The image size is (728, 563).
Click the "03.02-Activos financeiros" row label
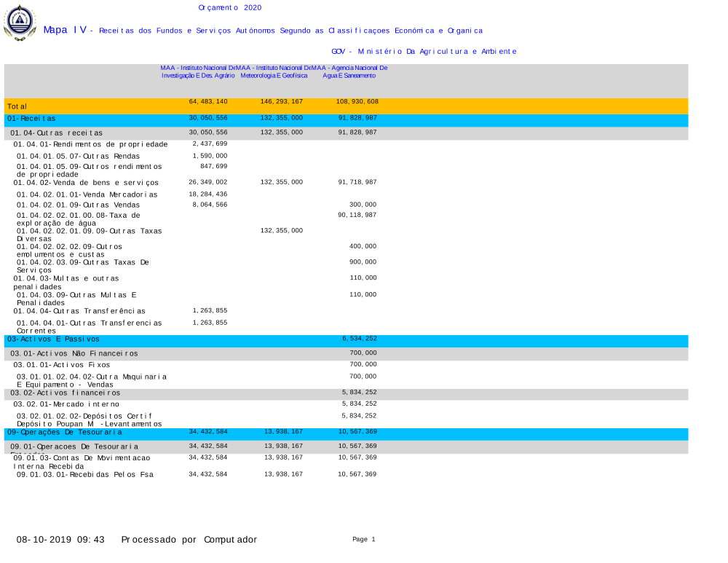pos(66,393)
